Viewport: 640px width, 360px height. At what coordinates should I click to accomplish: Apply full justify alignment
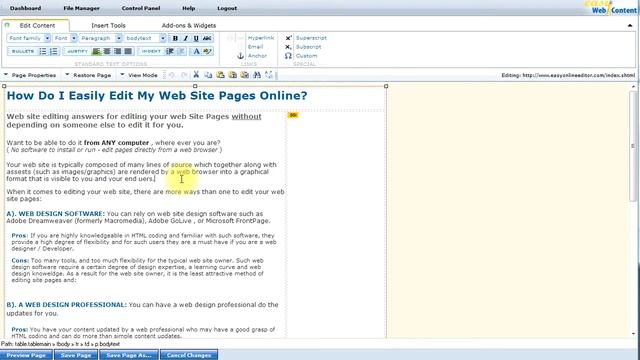pyautogui.click(x=128, y=51)
